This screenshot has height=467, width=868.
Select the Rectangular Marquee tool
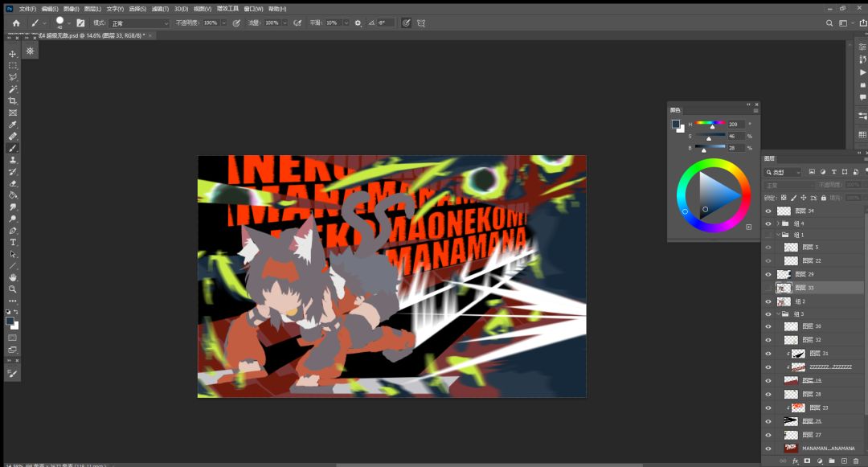[13, 65]
